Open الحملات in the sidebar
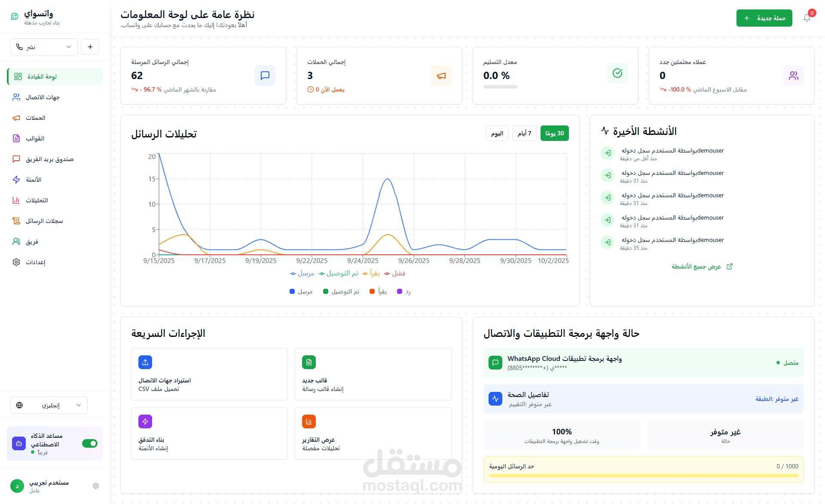This screenshot has height=504, width=825. click(x=55, y=118)
